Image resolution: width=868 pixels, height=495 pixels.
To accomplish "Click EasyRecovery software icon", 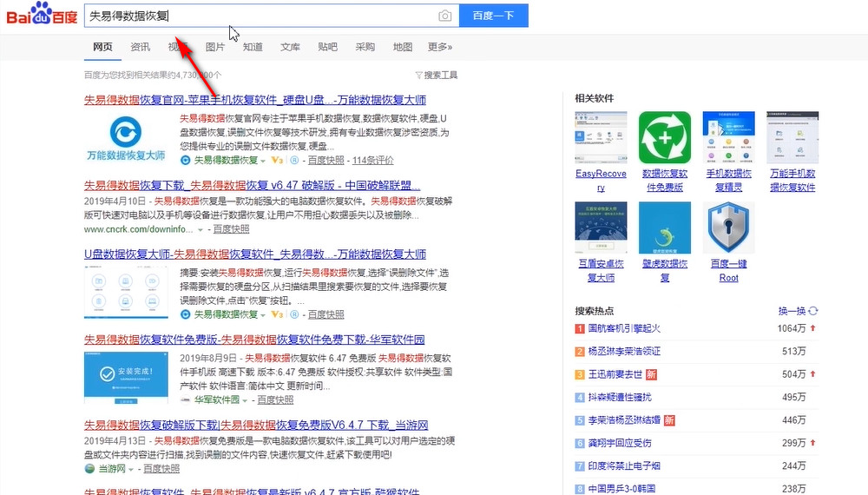I will pyautogui.click(x=601, y=137).
